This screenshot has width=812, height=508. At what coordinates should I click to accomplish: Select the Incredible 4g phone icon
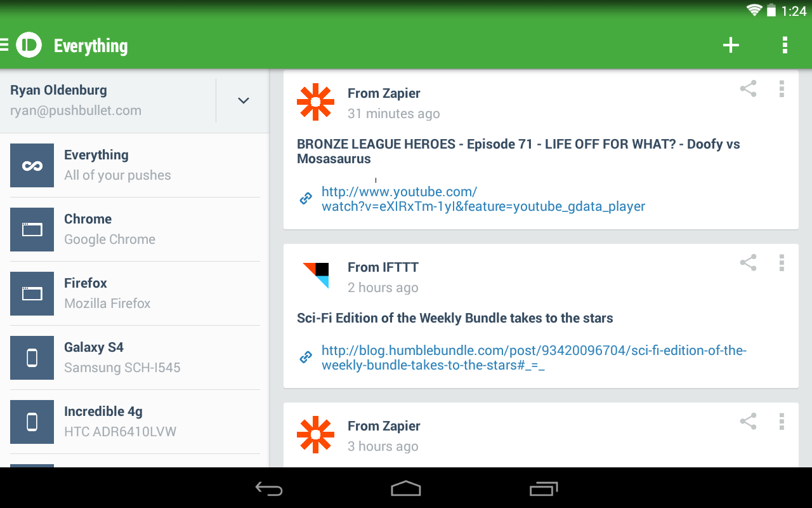pyautogui.click(x=32, y=422)
